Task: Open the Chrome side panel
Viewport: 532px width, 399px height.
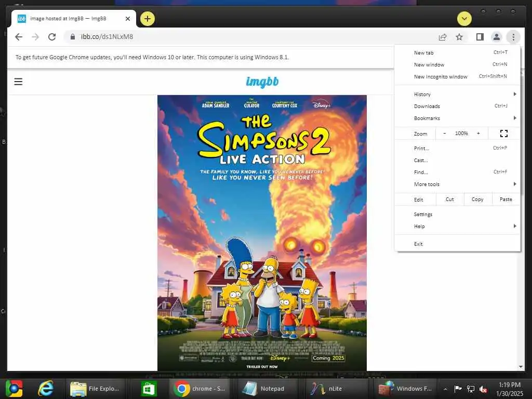Action: point(480,37)
